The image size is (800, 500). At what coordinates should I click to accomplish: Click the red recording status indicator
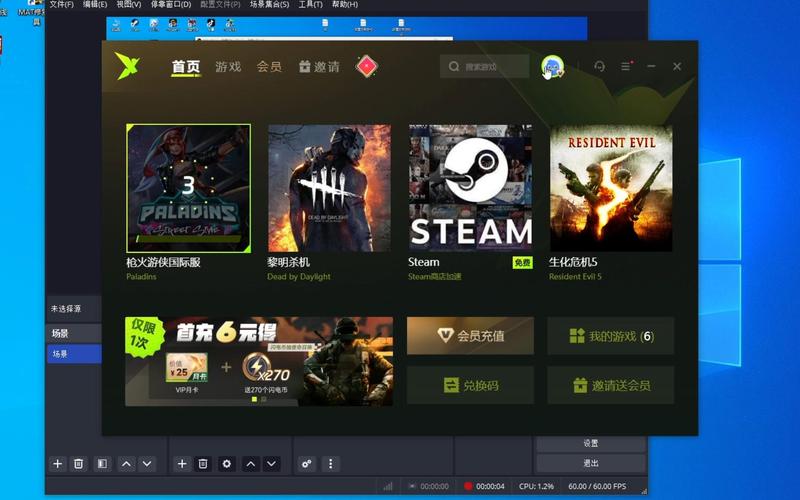[468, 486]
